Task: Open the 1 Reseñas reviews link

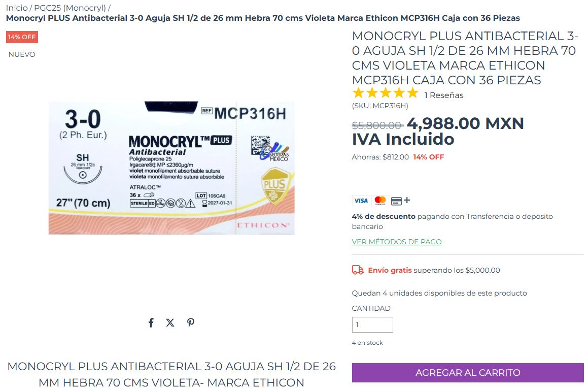Action: pyautogui.click(x=443, y=95)
